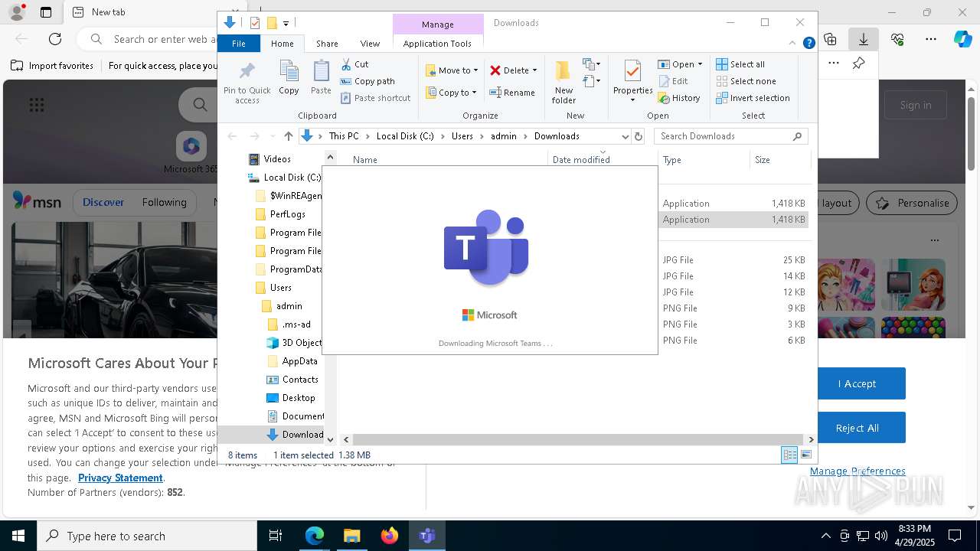This screenshot has width=980, height=551.
Task: Click Properties quick access toolbar icon
Action: tap(255, 23)
